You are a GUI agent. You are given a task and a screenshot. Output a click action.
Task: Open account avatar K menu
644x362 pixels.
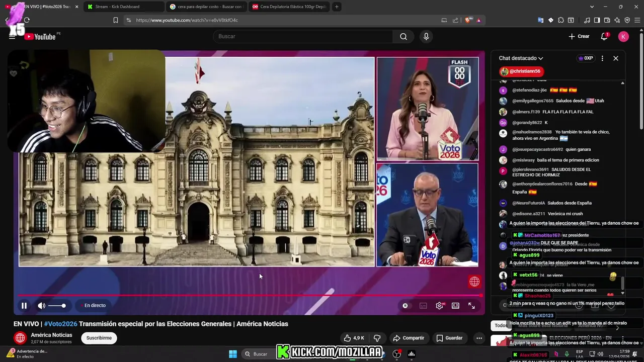point(623,36)
